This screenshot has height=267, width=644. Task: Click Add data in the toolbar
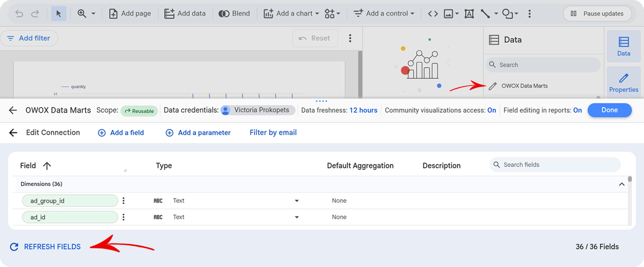point(185,14)
